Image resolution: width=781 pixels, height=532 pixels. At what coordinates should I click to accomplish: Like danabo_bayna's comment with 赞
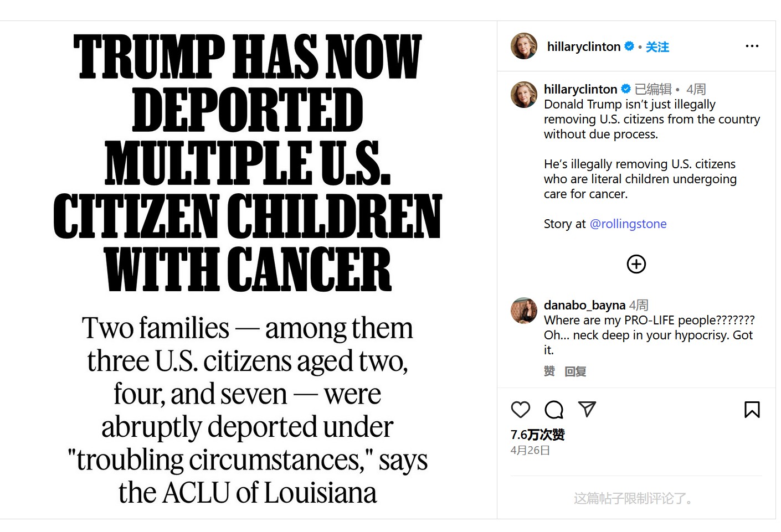tap(549, 371)
